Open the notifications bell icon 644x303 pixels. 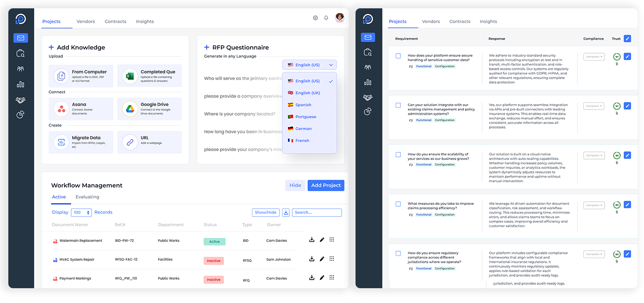[x=326, y=18]
